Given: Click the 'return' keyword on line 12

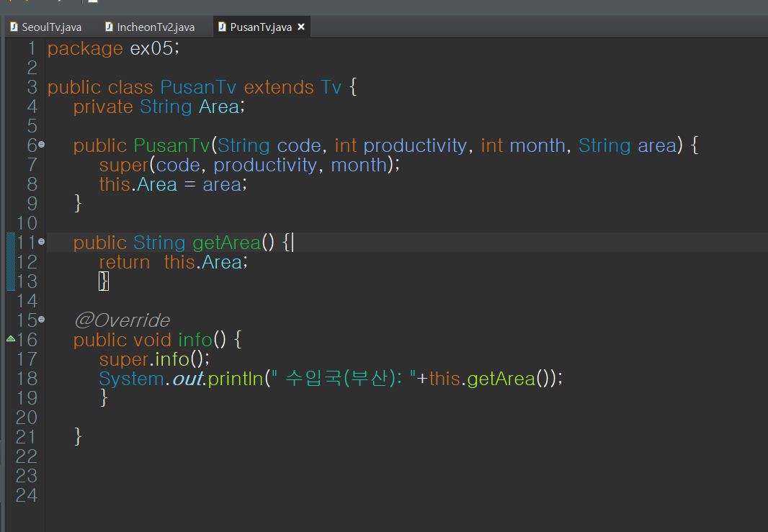Looking at the screenshot, I should click(x=125, y=262).
